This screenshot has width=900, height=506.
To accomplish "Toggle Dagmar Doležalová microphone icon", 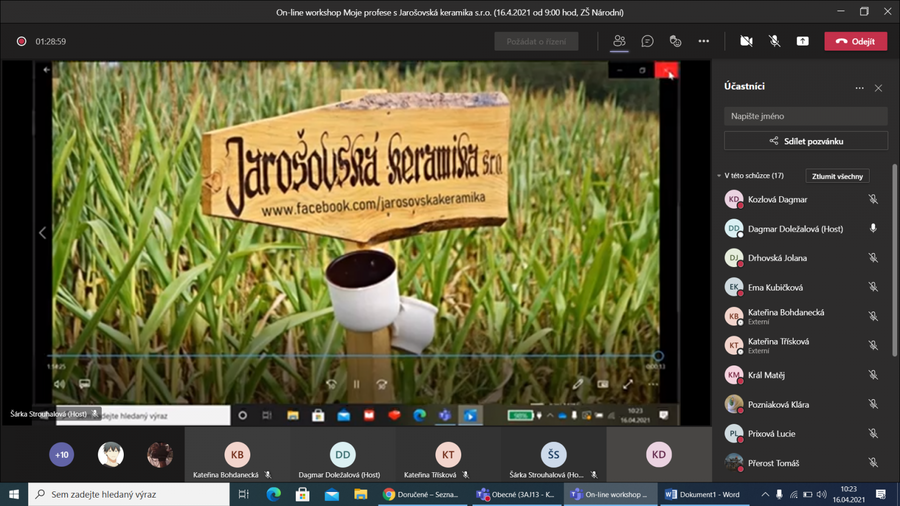I will tap(872, 228).
